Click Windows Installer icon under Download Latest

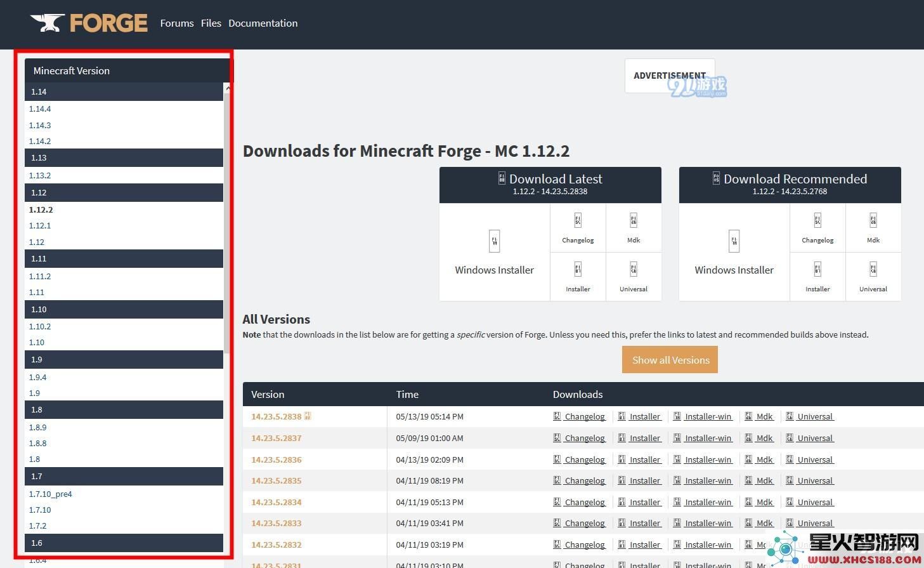tap(494, 241)
